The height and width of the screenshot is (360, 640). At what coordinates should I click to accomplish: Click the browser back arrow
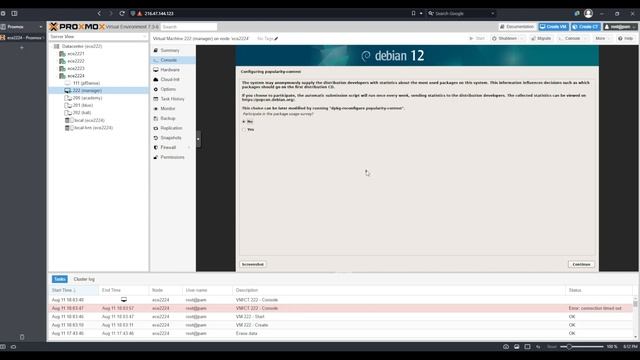tap(99, 13)
